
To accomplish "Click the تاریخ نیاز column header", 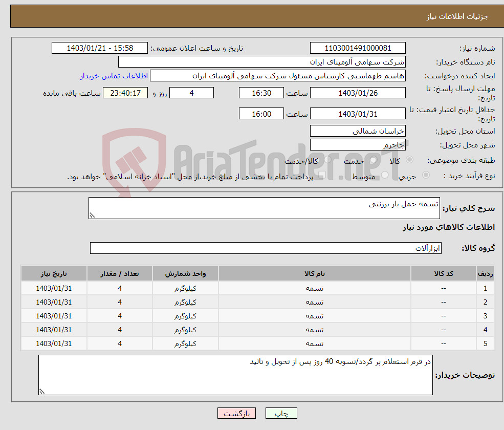I will tap(54, 274).
